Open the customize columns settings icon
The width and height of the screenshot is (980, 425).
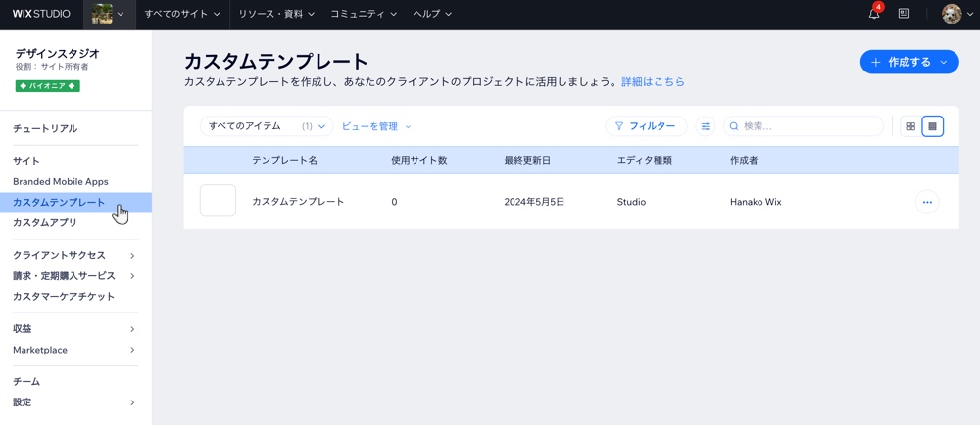pyautogui.click(x=706, y=126)
